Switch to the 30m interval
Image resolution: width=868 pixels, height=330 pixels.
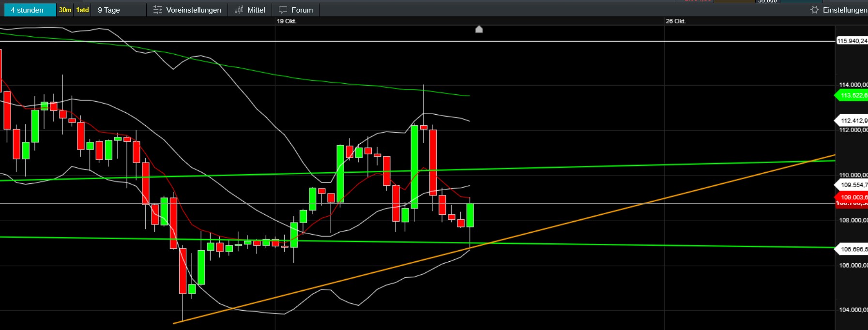[65, 10]
